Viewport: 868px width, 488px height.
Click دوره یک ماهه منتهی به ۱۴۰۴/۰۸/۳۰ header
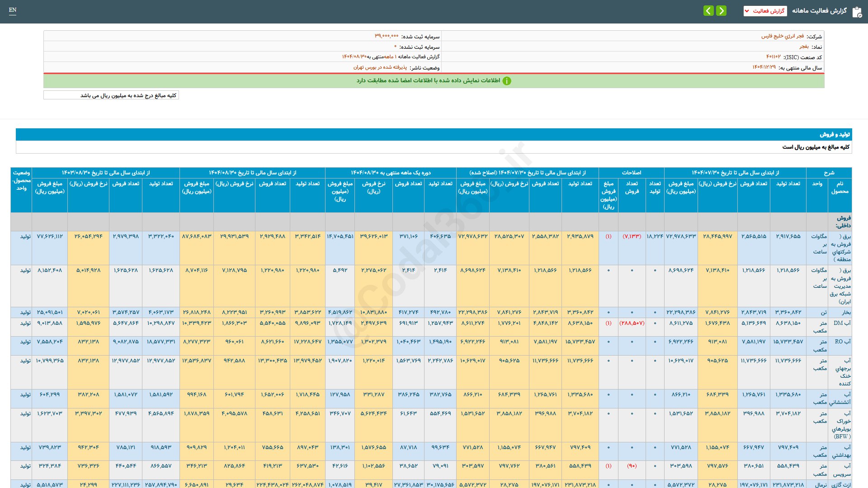point(391,173)
